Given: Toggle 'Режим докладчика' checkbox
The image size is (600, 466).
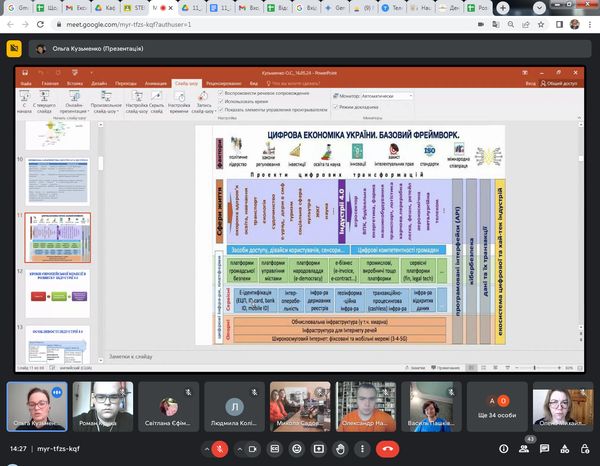Looking at the screenshot, I should tap(337, 106).
